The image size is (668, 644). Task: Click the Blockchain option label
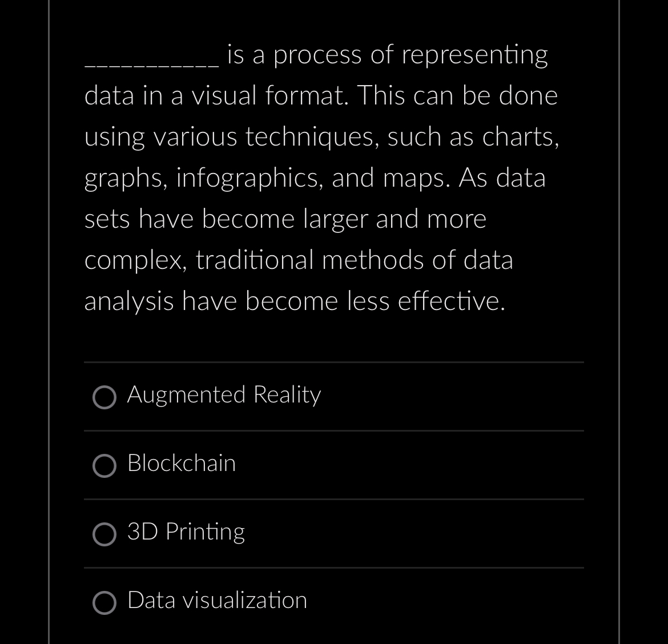click(180, 464)
